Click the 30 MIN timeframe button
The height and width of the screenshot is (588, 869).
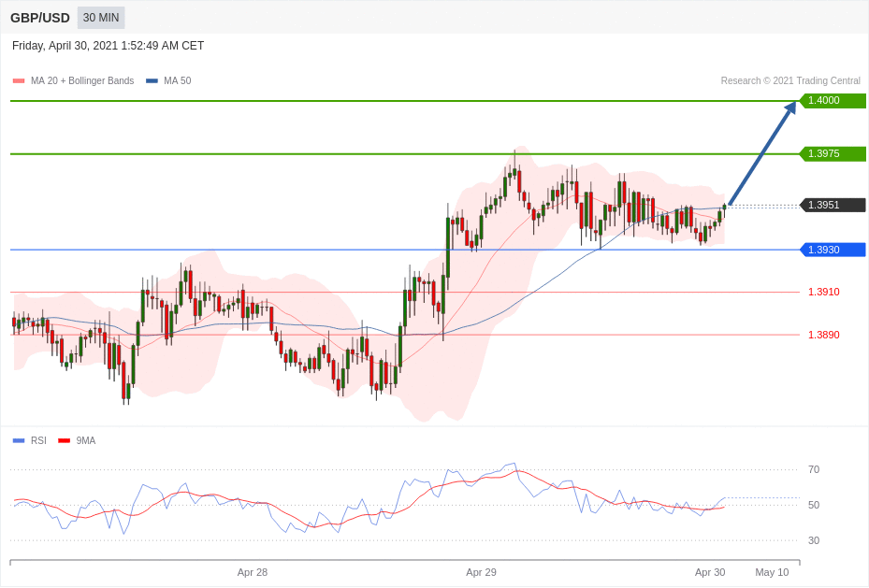(101, 18)
